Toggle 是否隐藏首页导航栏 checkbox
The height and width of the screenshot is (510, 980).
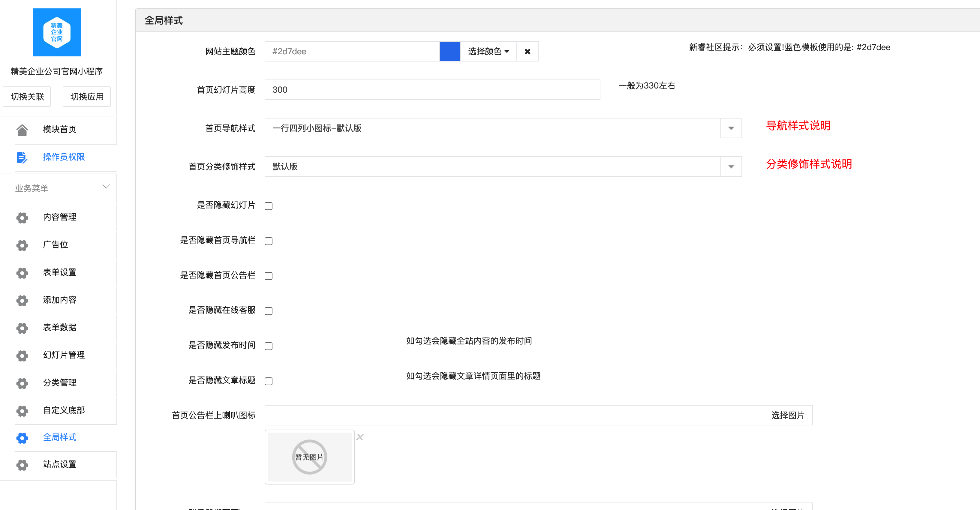tap(269, 241)
